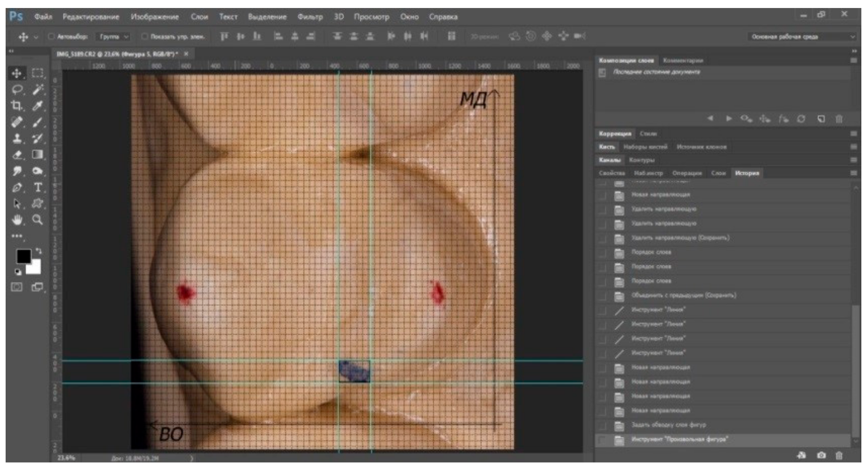Viewport: 868px width, 470px height.
Task: Enable the Автовыбор checkbox
Action: [x=51, y=36]
